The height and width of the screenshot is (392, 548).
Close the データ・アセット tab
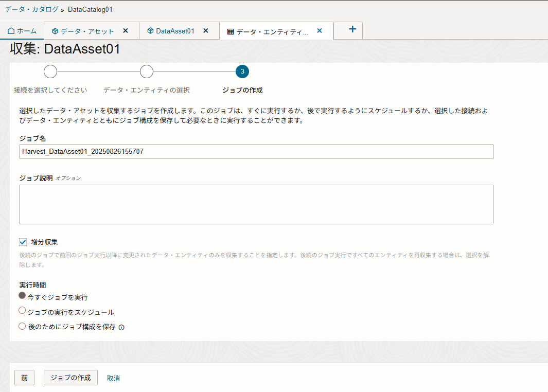pos(126,31)
